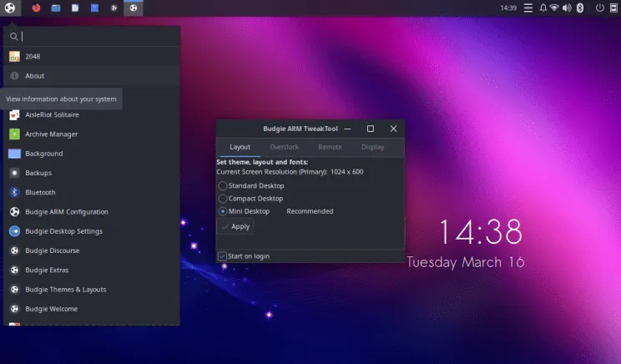
Task: Launch Archive Manager from the app list
Action: 52,134
